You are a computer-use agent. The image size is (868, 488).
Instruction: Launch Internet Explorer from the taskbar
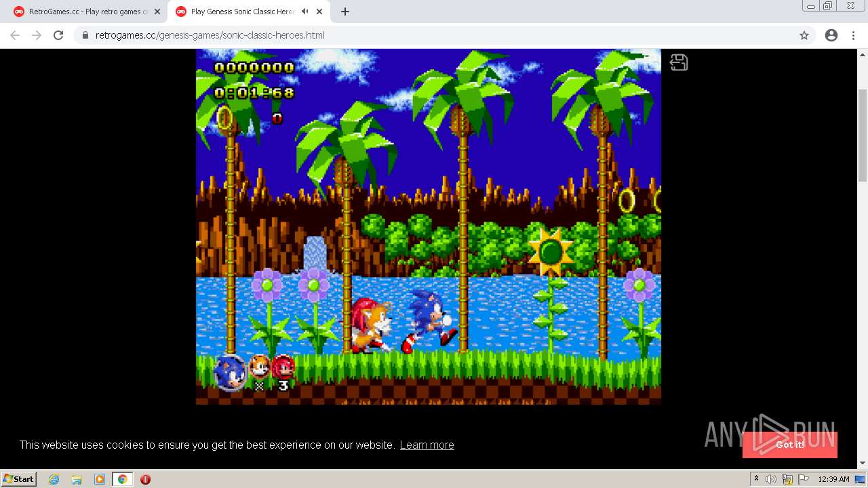[54, 479]
